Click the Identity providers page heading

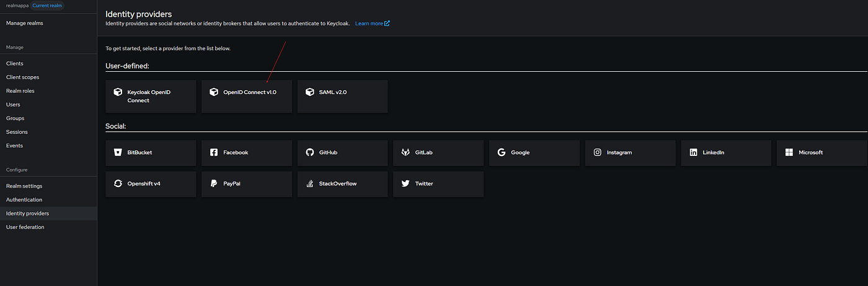[139, 14]
